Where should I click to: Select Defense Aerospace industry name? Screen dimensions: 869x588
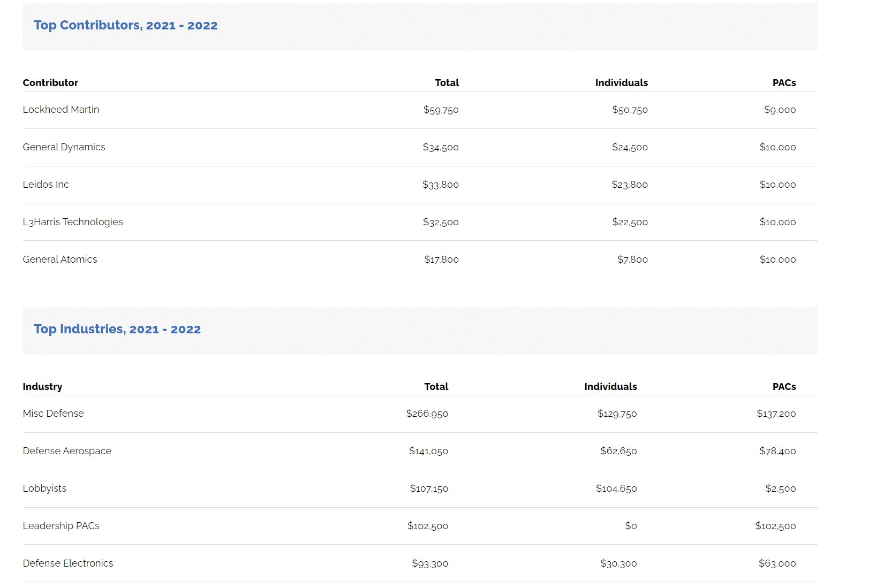67,450
